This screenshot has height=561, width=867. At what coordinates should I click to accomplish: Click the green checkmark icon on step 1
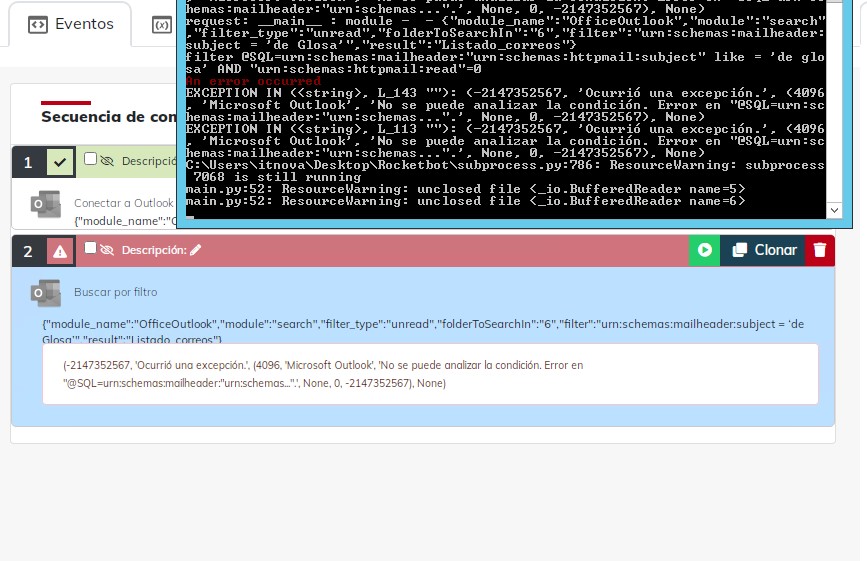[x=60, y=162]
